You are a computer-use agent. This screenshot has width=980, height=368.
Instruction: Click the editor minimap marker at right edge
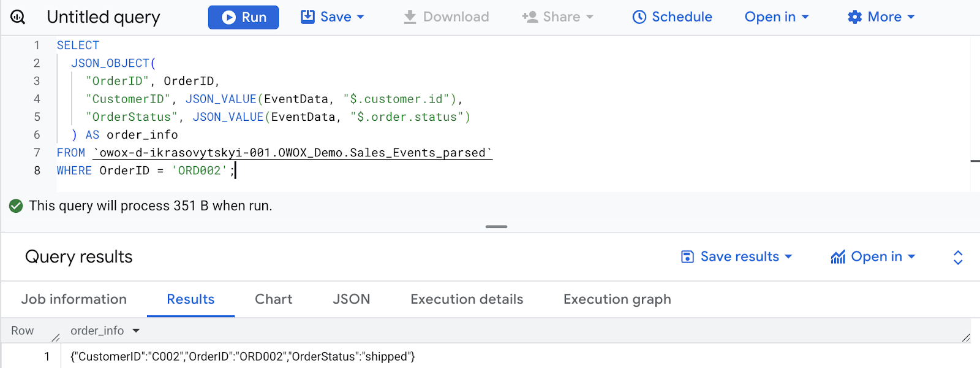pyautogui.click(x=975, y=161)
